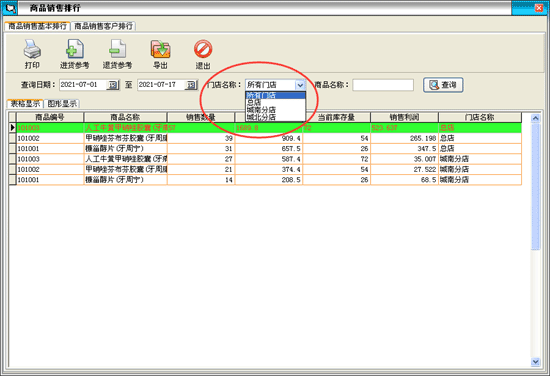Select the 图形显示 chart view tab

pos(62,103)
